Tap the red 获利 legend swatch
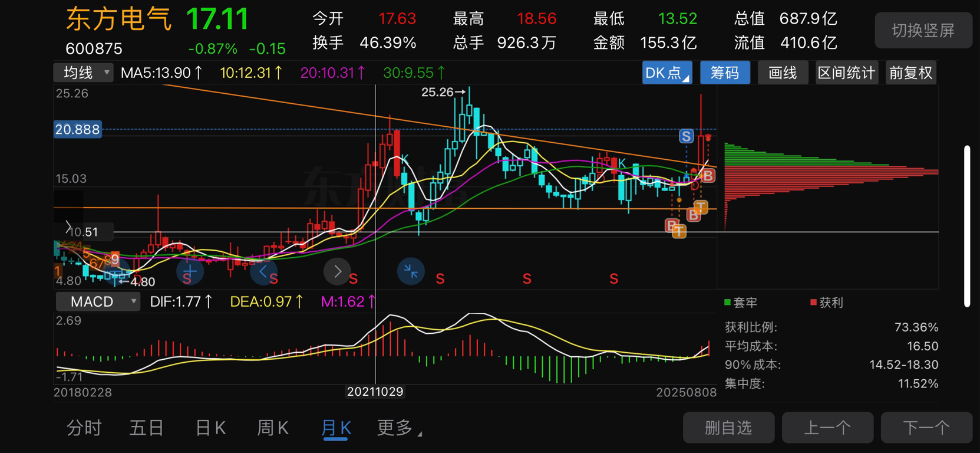 pos(813,302)
